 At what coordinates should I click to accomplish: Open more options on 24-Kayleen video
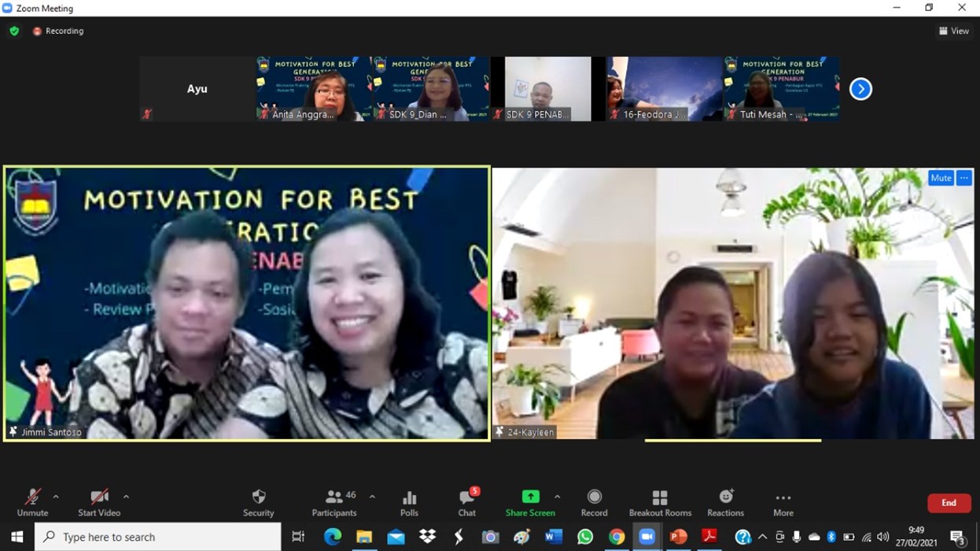pyautogui.click(x=964, y=178)
